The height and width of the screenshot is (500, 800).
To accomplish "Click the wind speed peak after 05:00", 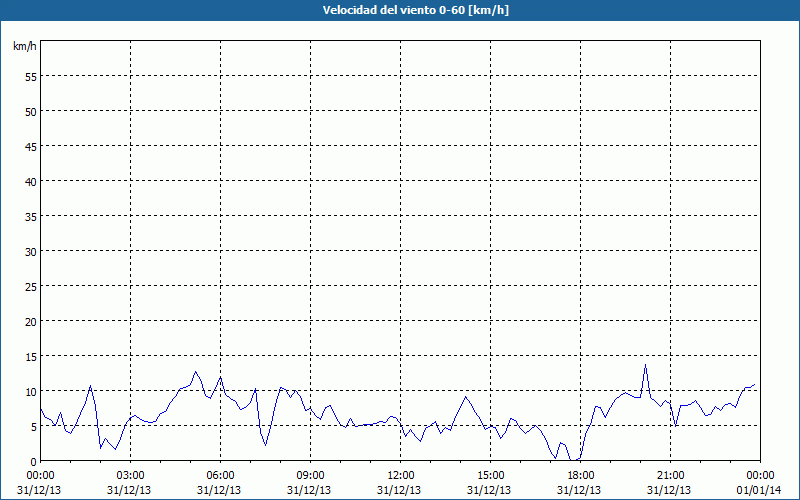I will 195,371.
